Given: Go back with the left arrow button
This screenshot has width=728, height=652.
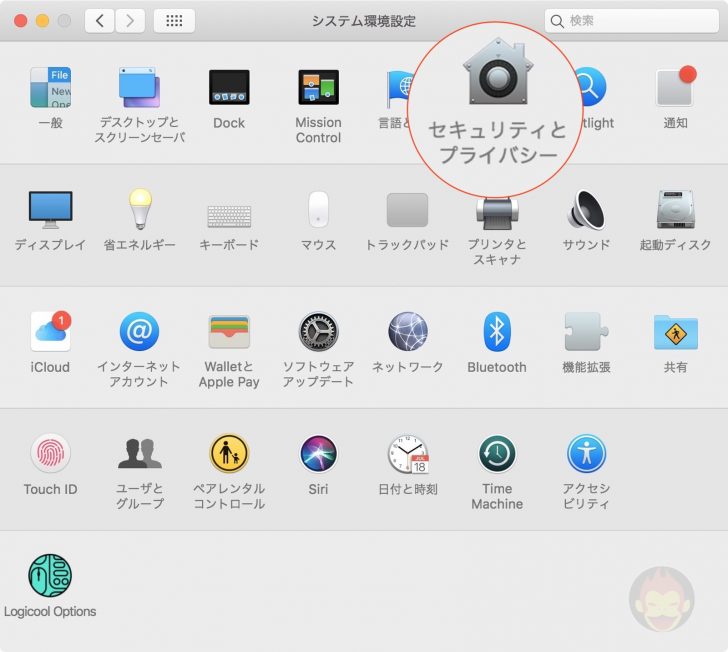Looking at the screenshot, I should [x=99, y=21].
